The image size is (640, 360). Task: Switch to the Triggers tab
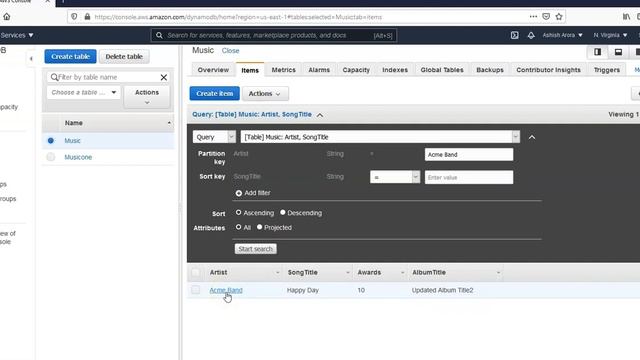pos(607,70)
